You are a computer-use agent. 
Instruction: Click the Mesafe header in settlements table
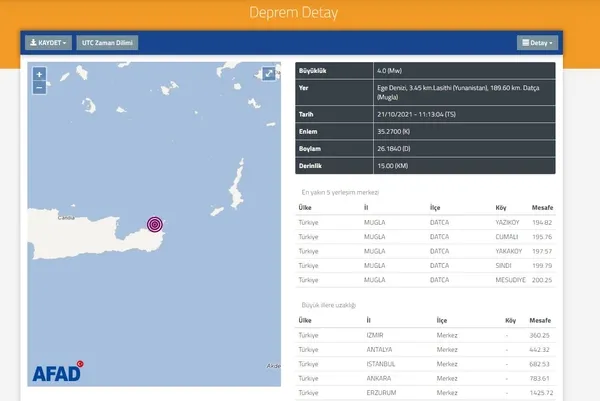click(x=540, y=208)
